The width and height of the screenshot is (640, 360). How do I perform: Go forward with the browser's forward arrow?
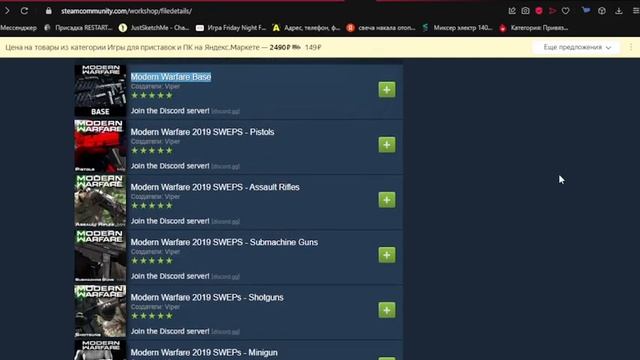pyautogui.click(x=7, y=11)
